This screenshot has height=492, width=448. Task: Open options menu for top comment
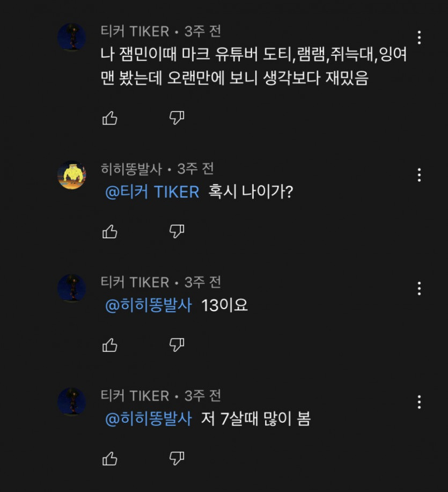tap(419, 38)
